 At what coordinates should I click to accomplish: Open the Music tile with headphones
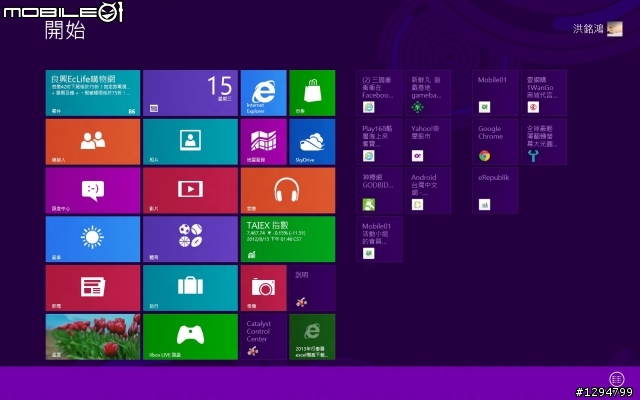click(288, 191)
